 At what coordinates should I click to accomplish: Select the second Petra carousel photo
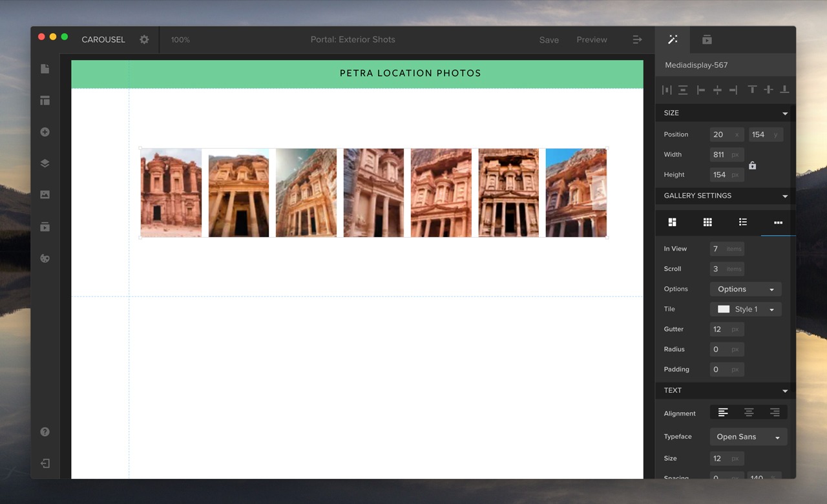point(238,193)
